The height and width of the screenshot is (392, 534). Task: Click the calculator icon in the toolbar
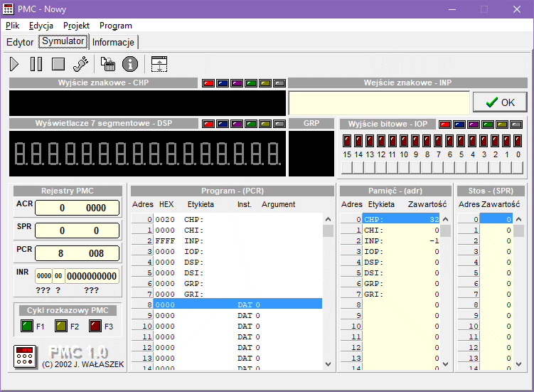108,64
